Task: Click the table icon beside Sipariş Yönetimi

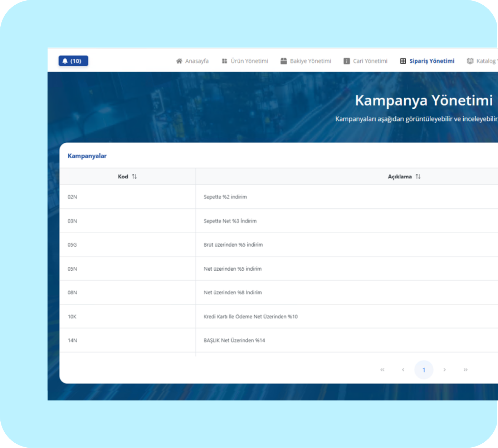Action: pos(403,61)
